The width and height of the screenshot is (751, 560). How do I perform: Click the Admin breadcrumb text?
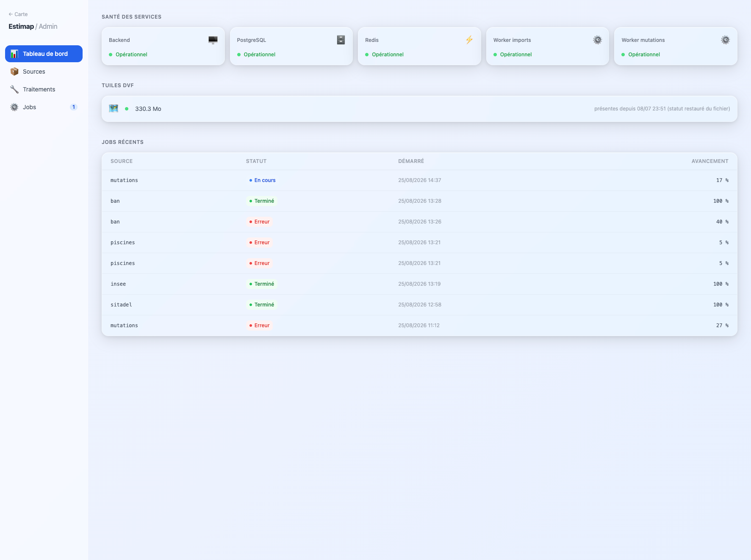point(48,26)
